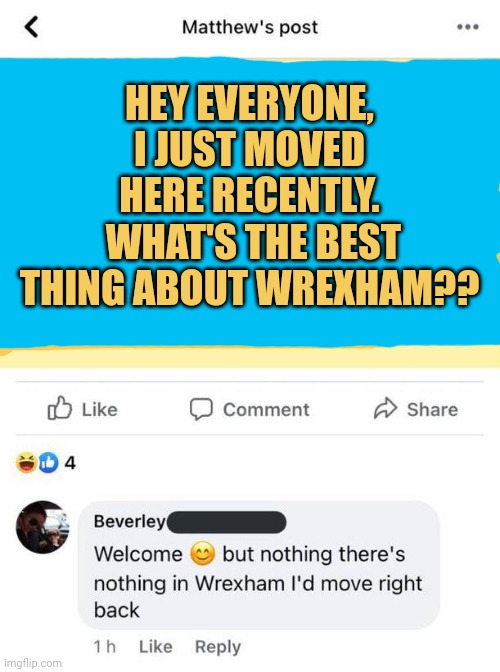Click the 1 h comment timestamp
The image size is (500, 672).
coord(105,647)
